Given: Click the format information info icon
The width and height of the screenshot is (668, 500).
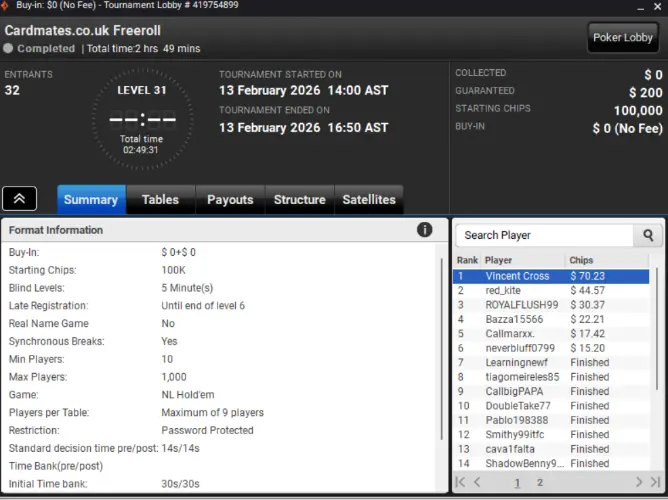Looking at the screenshot, I should coord(425,230).
